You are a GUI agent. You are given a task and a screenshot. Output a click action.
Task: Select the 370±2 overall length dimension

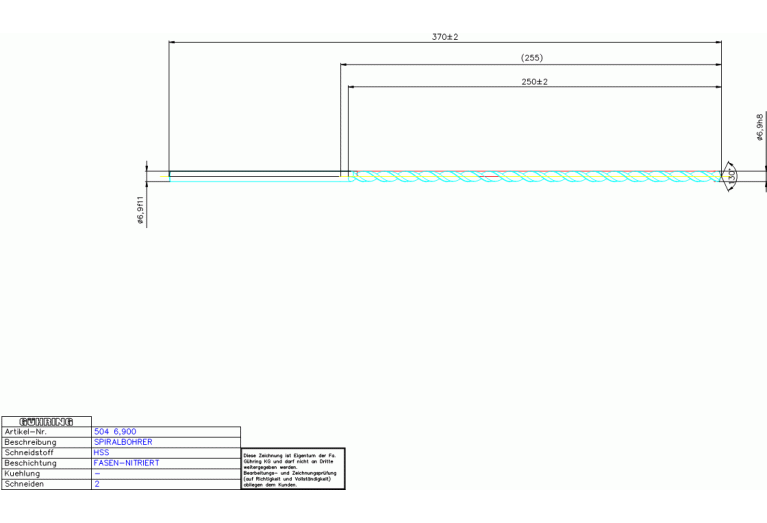coord(445,37)
